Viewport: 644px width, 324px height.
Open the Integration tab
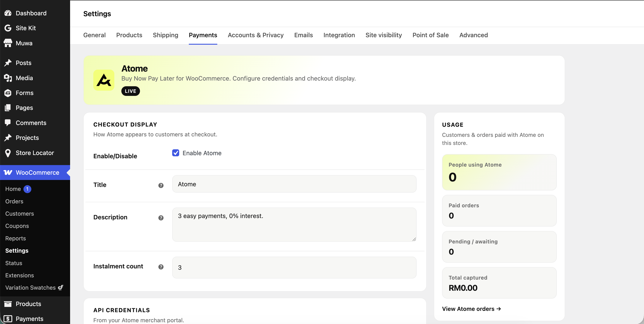coord(339,35)
